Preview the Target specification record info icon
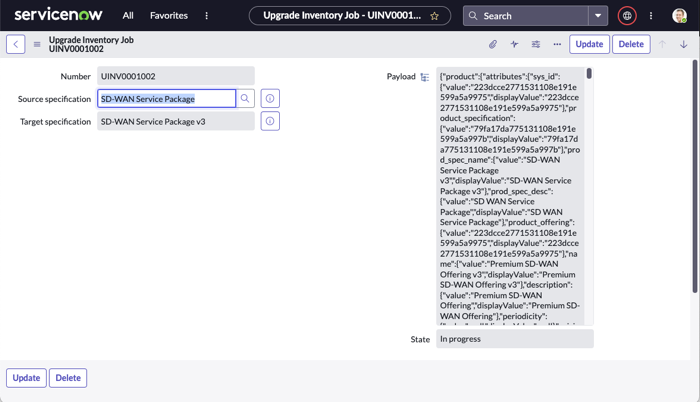 pos(270,121)
